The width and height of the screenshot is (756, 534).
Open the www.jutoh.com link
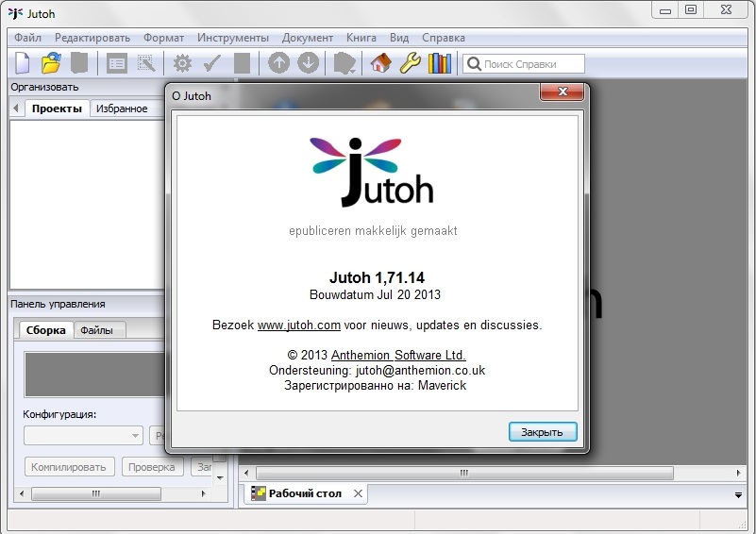point(299,325)
